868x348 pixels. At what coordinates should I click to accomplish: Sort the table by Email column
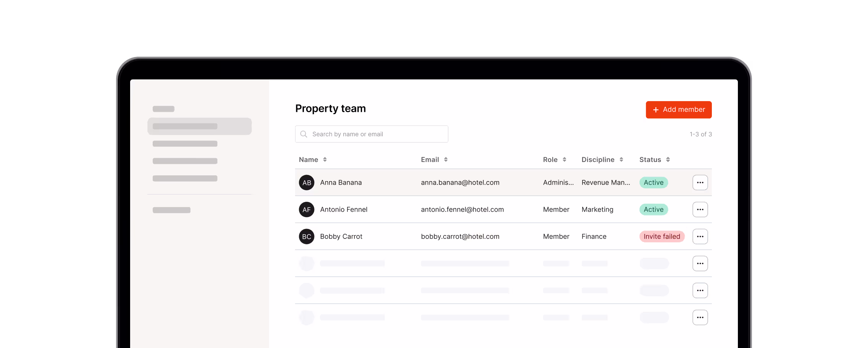[x=445, y=160]
